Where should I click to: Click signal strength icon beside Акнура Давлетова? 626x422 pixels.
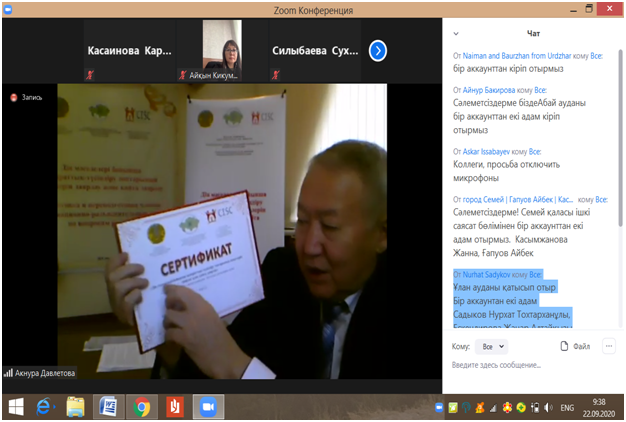[8, 373]
